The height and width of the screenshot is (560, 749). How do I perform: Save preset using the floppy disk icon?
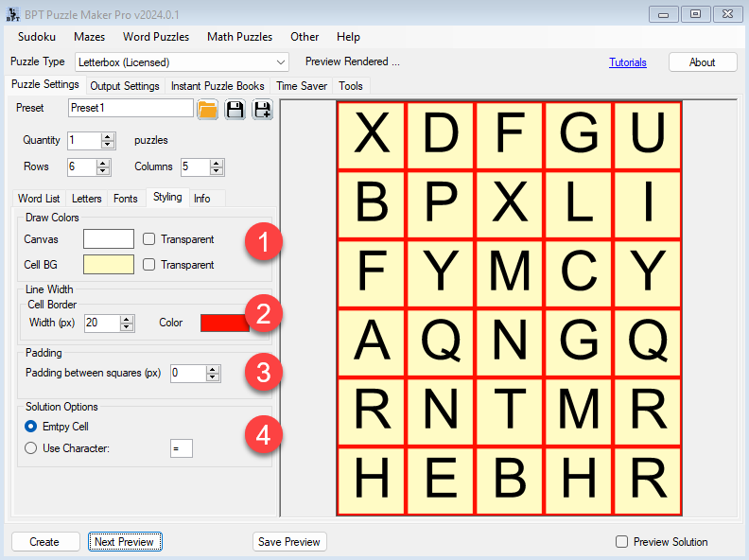coord(235,110)
